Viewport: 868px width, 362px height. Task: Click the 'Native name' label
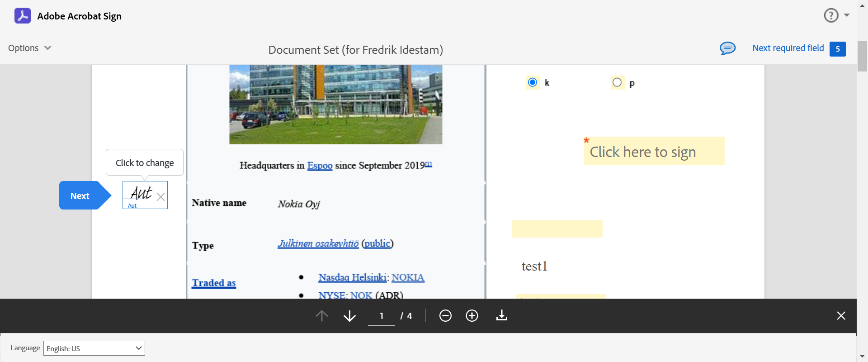[219, 203]
